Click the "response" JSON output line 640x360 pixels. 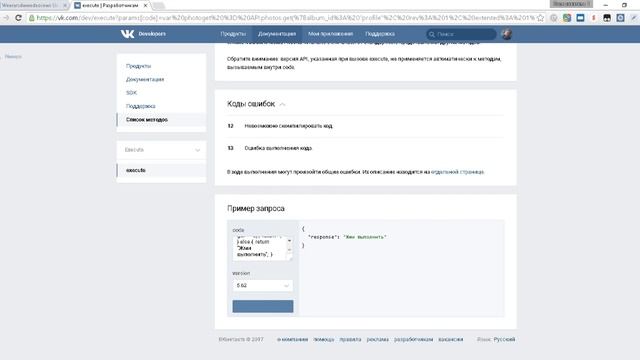point(347,237)
